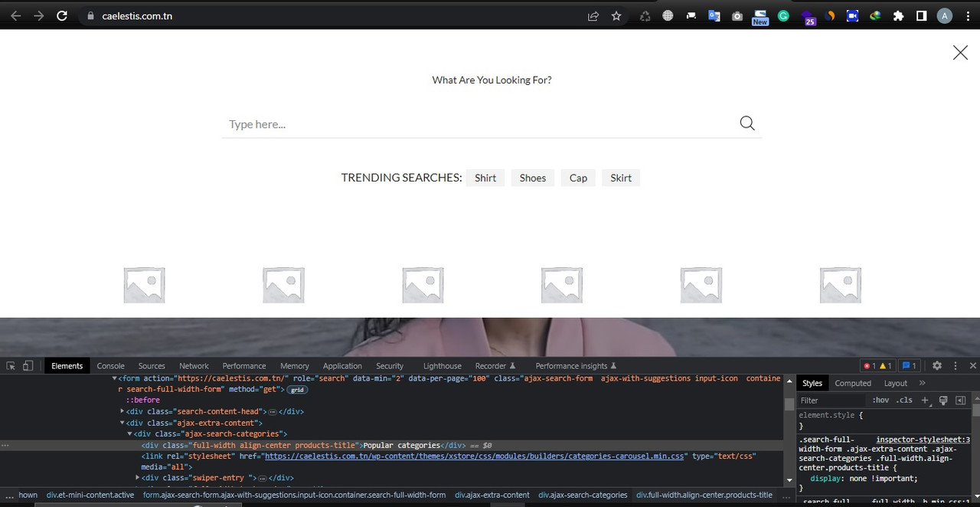
Task: Share this page from the address bar
Action: click(593, 16)
